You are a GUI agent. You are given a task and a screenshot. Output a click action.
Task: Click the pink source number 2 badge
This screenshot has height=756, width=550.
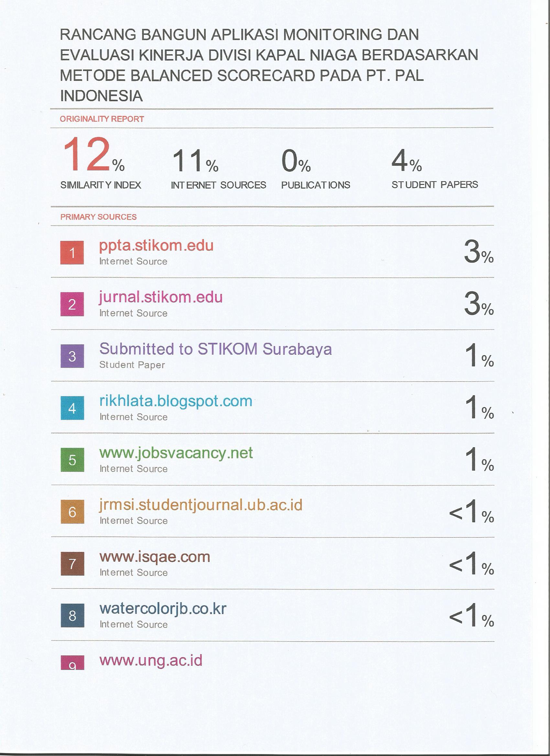(x=72, y=304)
